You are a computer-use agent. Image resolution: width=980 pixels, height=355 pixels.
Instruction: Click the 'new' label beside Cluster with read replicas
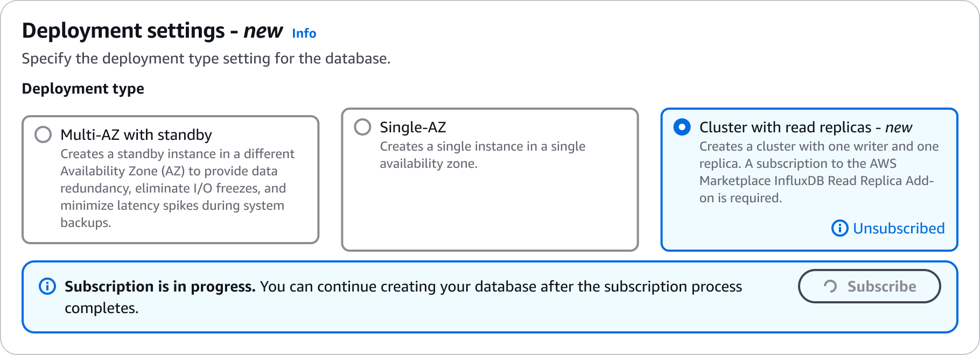(899, 127)
